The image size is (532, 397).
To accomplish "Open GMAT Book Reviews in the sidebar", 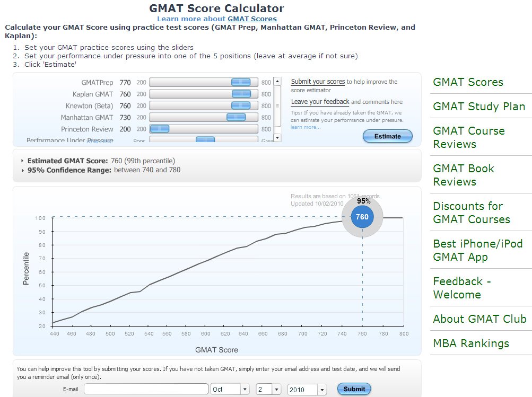I will [x=464, y=175].
